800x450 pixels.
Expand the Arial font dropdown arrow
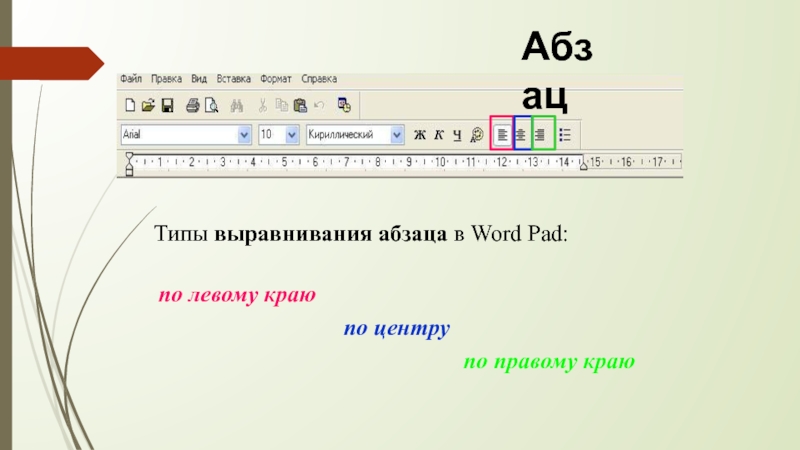(244, 135)
